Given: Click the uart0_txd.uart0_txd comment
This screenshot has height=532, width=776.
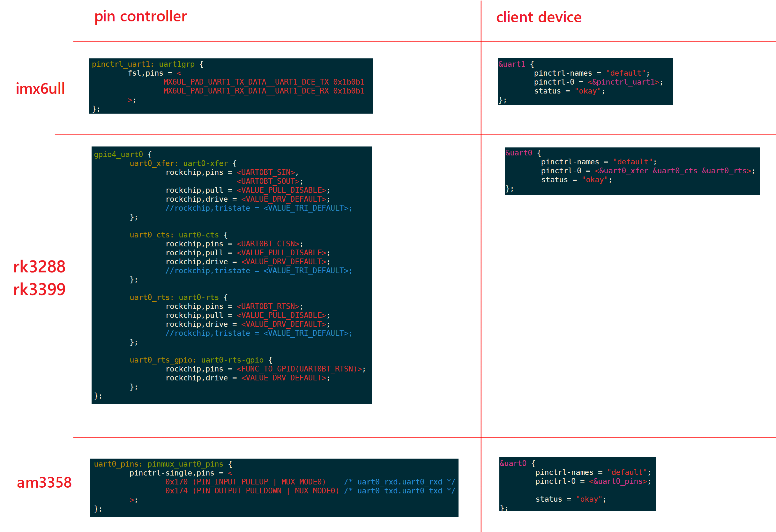Looking at the screenshot, I should (x=400, y=491).
